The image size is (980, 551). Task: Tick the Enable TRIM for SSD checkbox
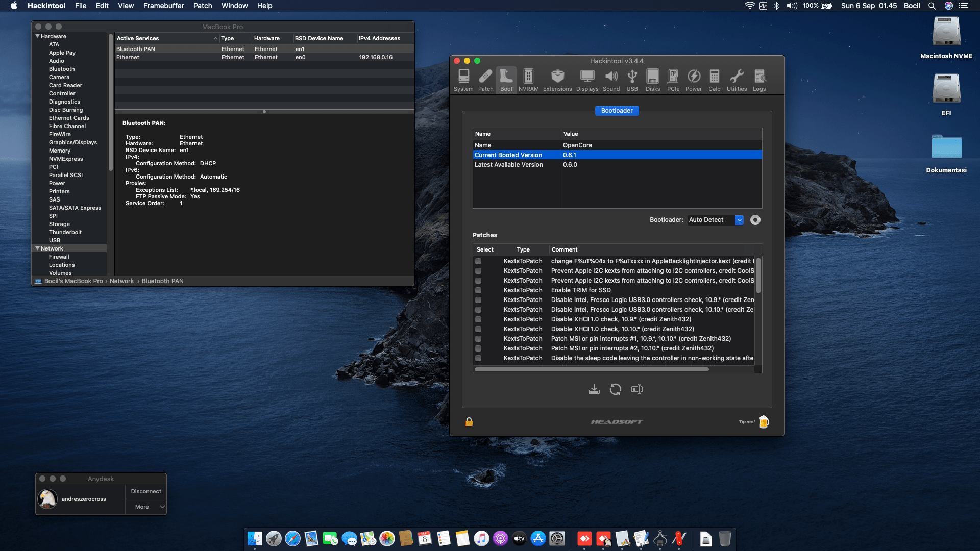pos(478,290)
